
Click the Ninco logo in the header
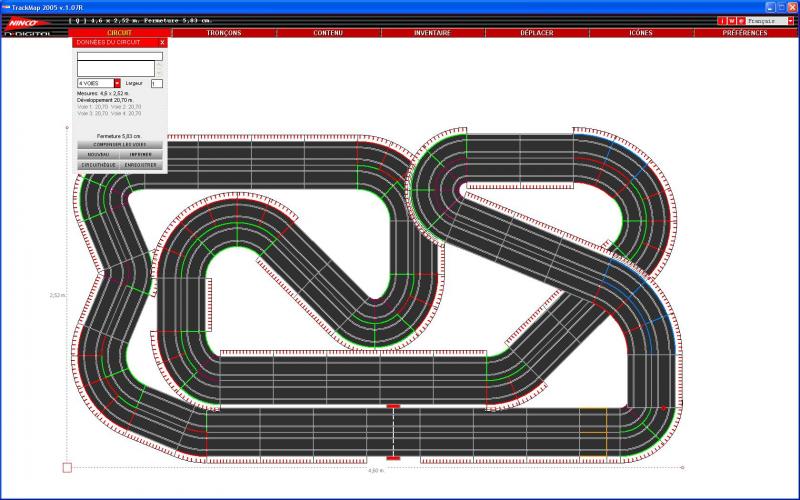click(x=22, y=21)
